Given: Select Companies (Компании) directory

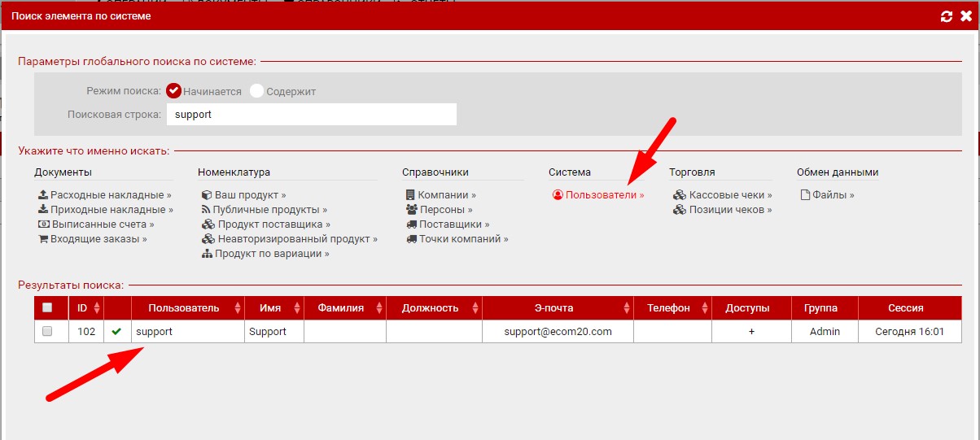Looking at the screenshot, I should coord(440,195).
